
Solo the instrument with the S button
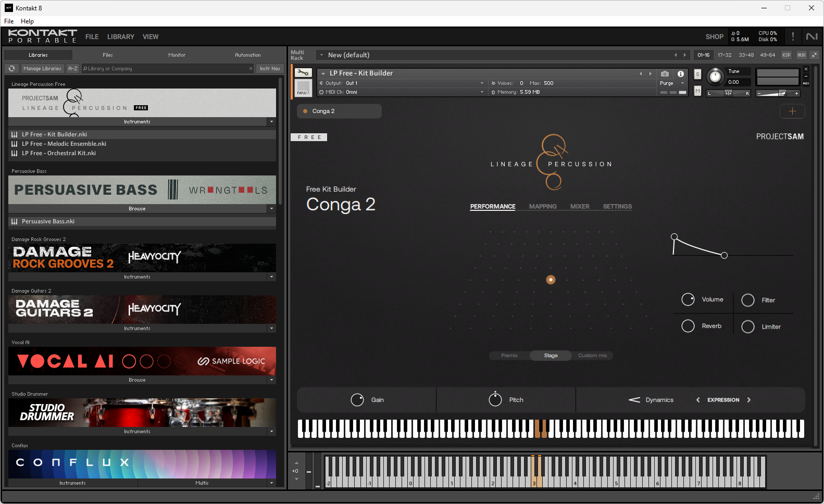(x=697, y=74)
